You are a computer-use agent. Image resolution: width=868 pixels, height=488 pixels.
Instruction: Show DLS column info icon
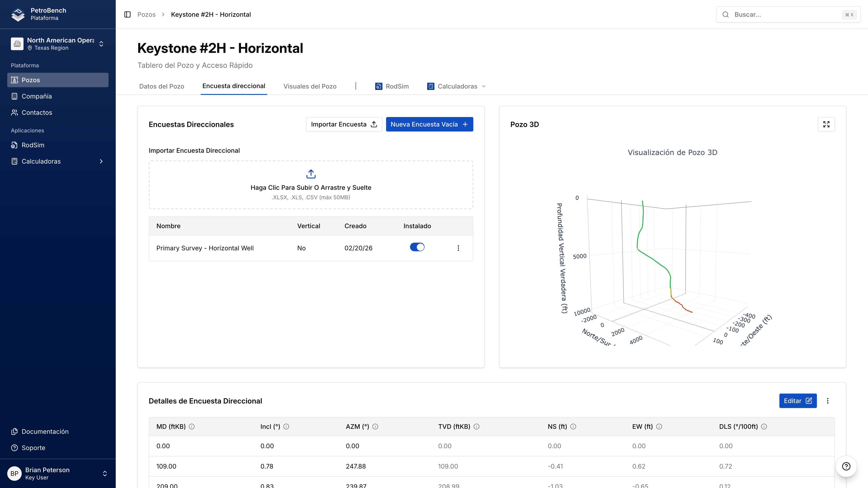click(764, 426)
